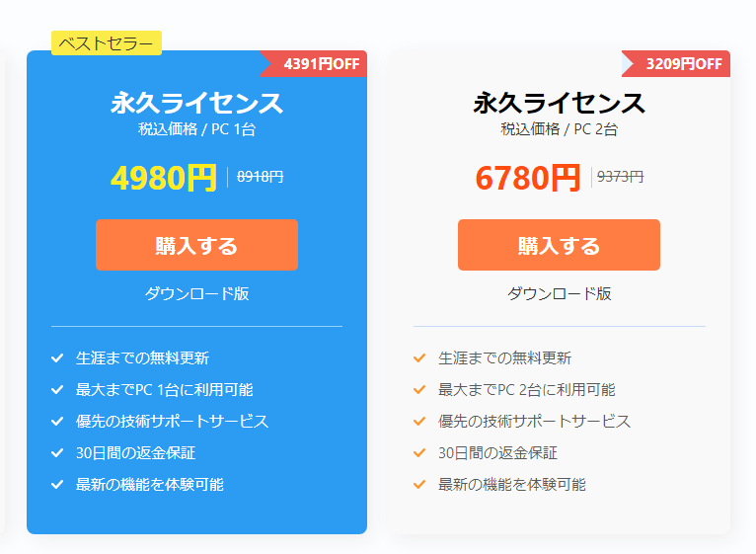Click the struck-through 8918円 original price
Viewport: 756px width, 554px height.
[x=261, y=177]
